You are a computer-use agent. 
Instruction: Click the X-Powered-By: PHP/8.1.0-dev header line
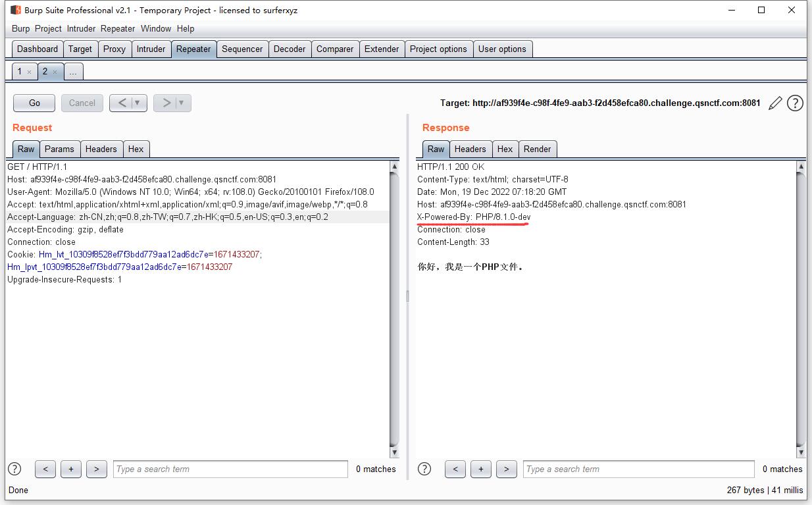pos(474,217)
